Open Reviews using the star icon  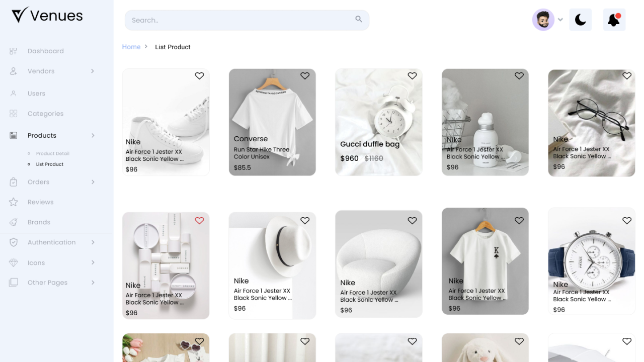14,202
